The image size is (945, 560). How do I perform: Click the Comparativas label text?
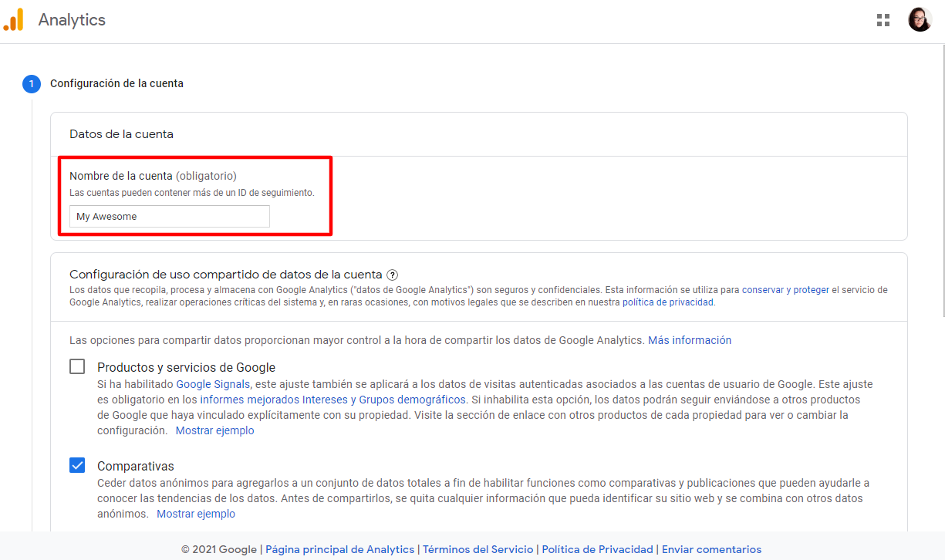(136, 466)
